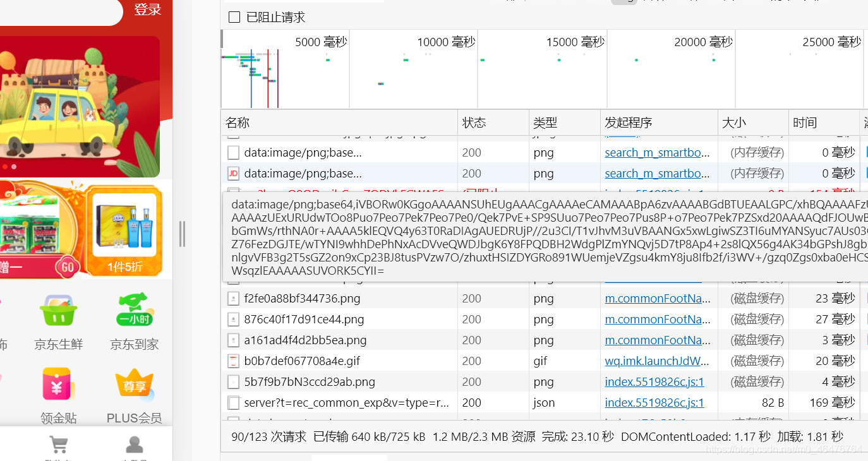The height and width of the screenshot is (461, 868).
Task: Open index.5519826c.js:1 link for 5b7f9b7bN3ccd29ab.png
Action: tap(654, 381)
